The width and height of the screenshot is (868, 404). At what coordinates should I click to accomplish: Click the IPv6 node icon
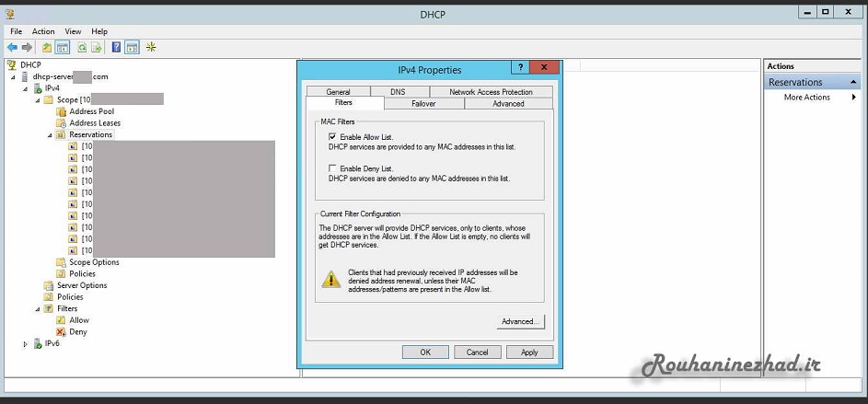(38, 343)
